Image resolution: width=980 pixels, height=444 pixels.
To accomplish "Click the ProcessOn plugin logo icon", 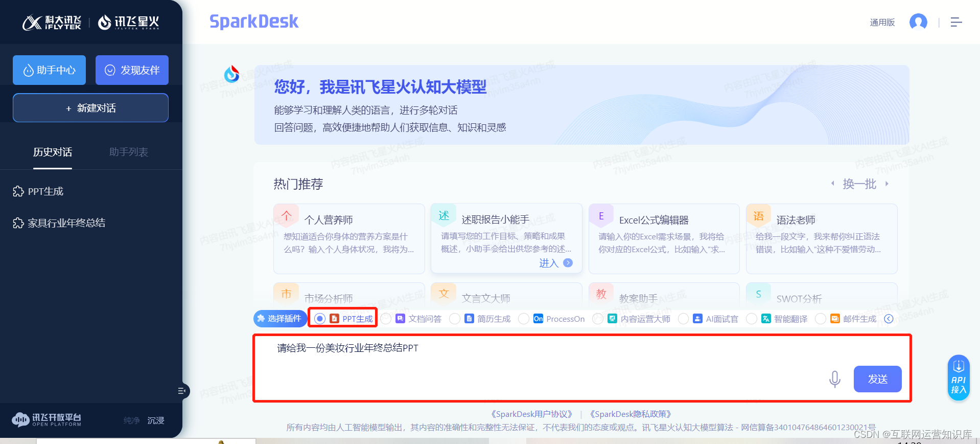I will click(x=538, y=319).
